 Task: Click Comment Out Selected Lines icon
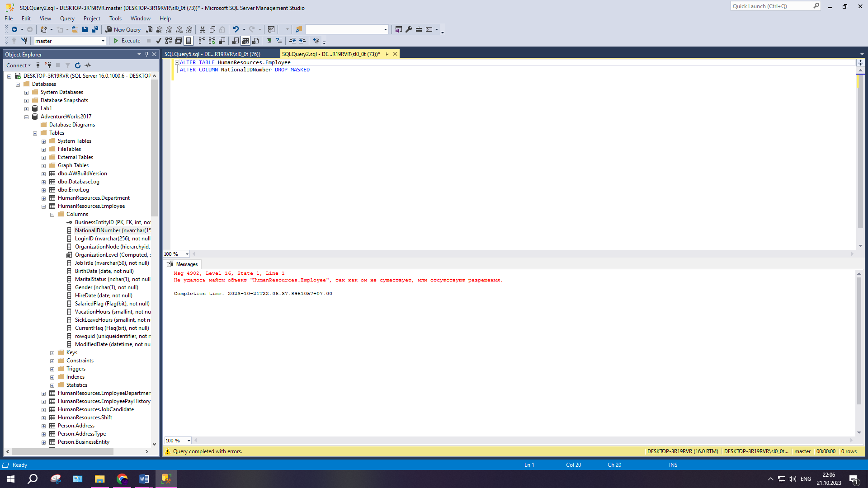coord(269,41)
